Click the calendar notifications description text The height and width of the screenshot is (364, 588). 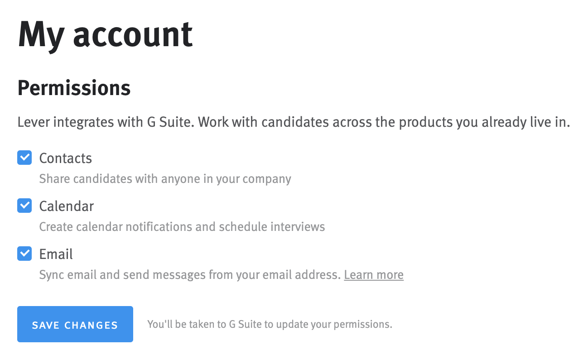coord(182,226)
